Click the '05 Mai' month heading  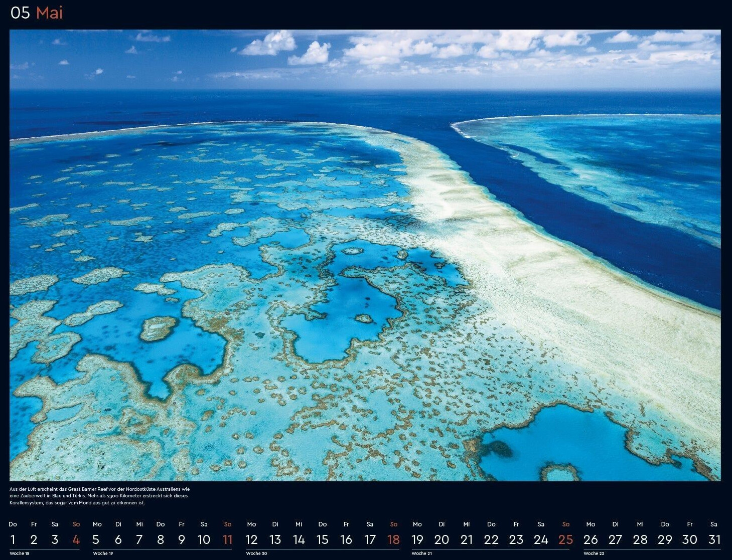point(37,13)
